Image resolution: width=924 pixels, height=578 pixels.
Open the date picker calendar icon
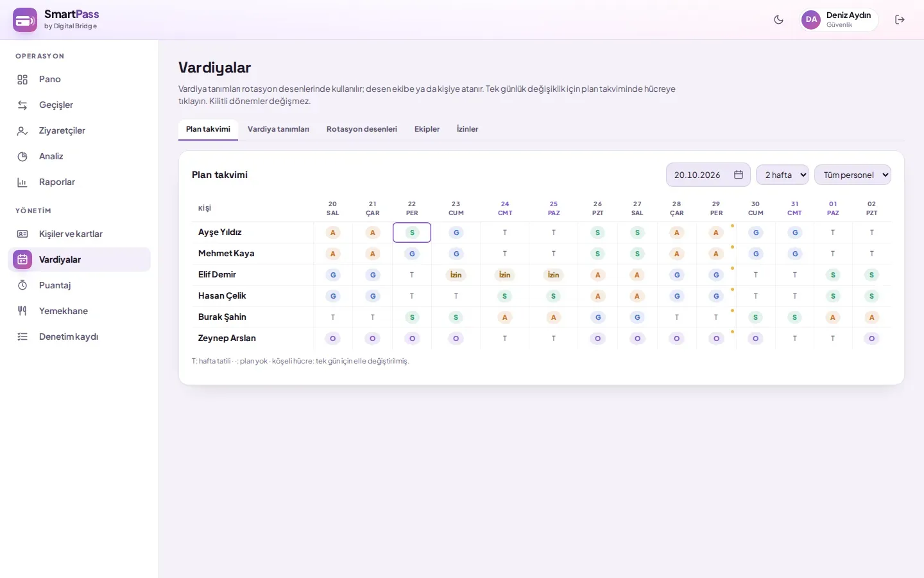pyautogui.click(x=739, y=175)
